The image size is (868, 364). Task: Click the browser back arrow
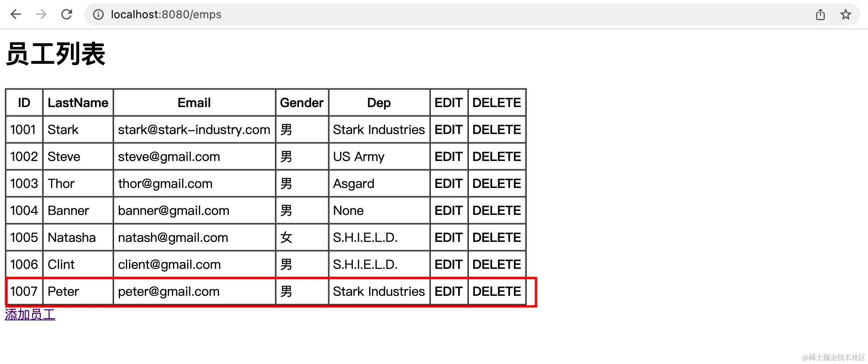16,15
